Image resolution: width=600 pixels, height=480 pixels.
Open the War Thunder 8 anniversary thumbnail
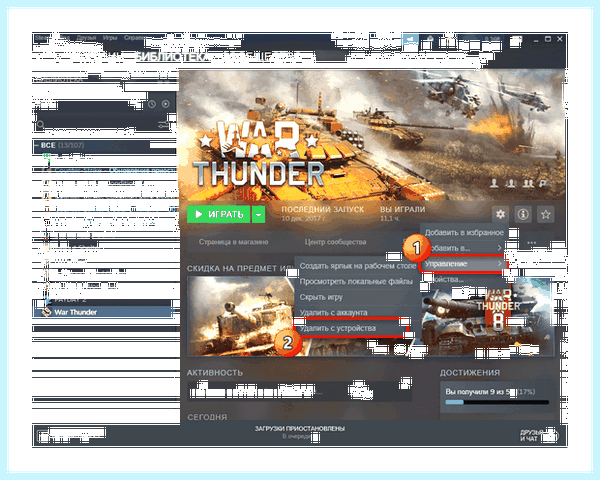click(488, 316)
